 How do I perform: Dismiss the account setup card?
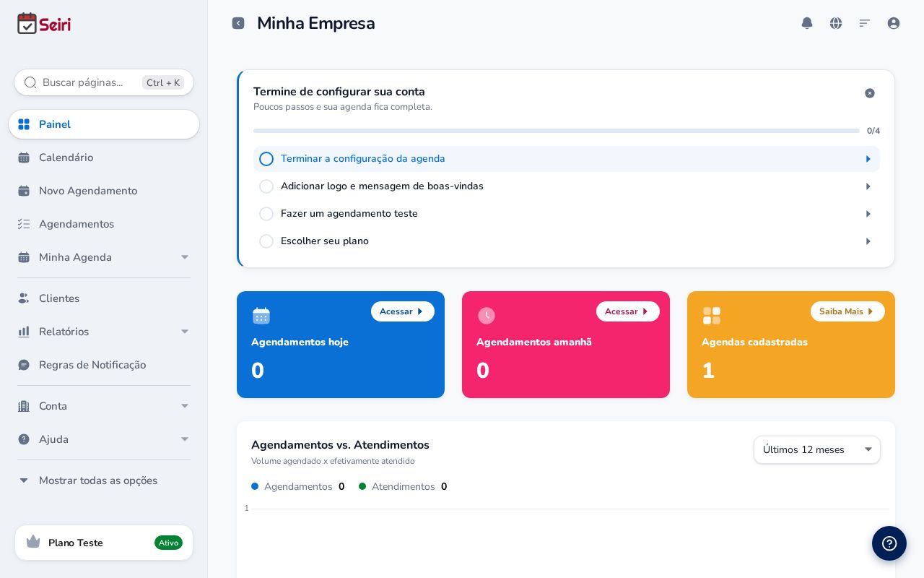870,93
